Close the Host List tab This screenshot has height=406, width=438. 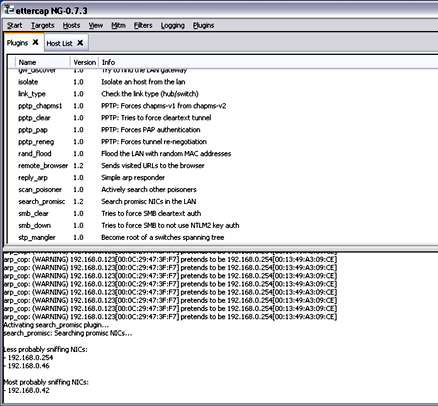click(x=80, y=43)
